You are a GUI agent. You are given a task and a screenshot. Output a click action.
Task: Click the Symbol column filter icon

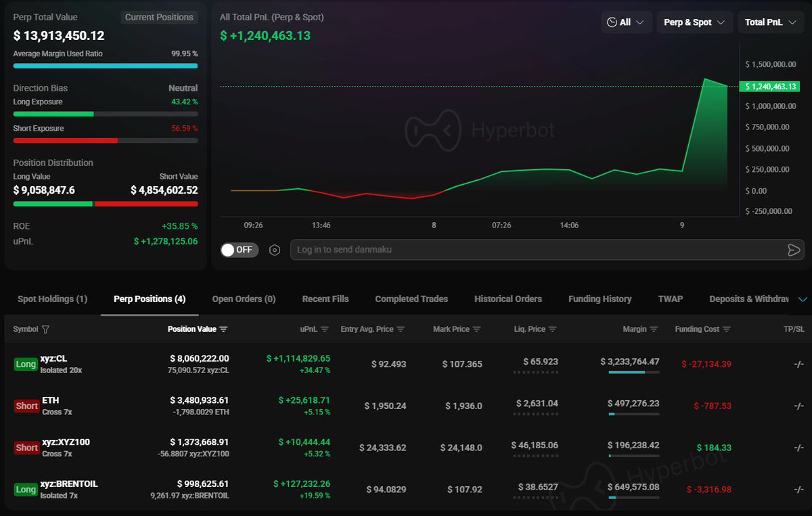point(45,330)
